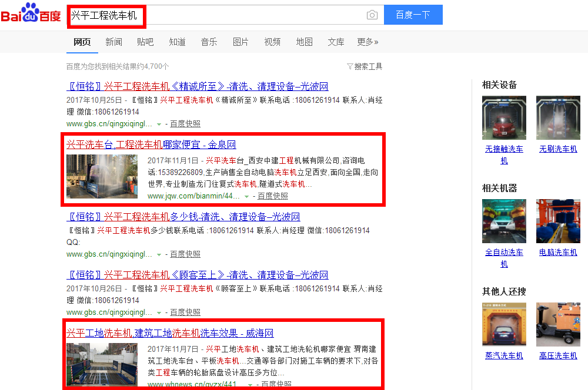The height and width of the screenshot is (390, 588).
Task: Open URL of 《精诚所至》 result
Action: 109,123
